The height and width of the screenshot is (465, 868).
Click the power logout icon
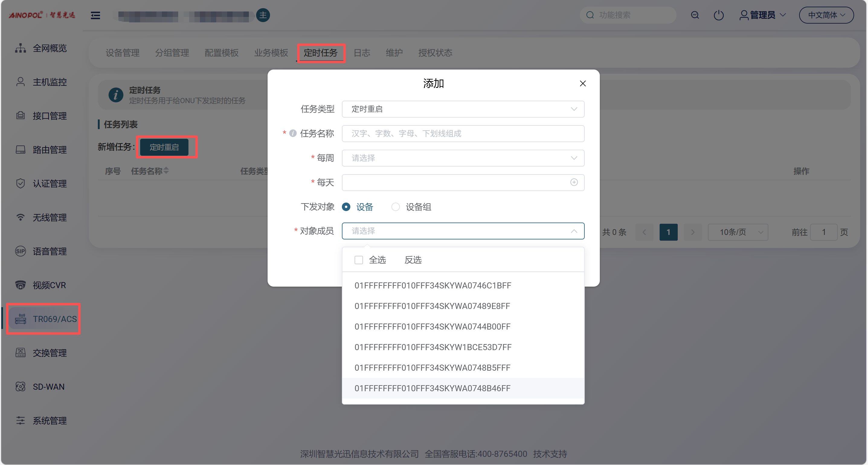[719, 15]
